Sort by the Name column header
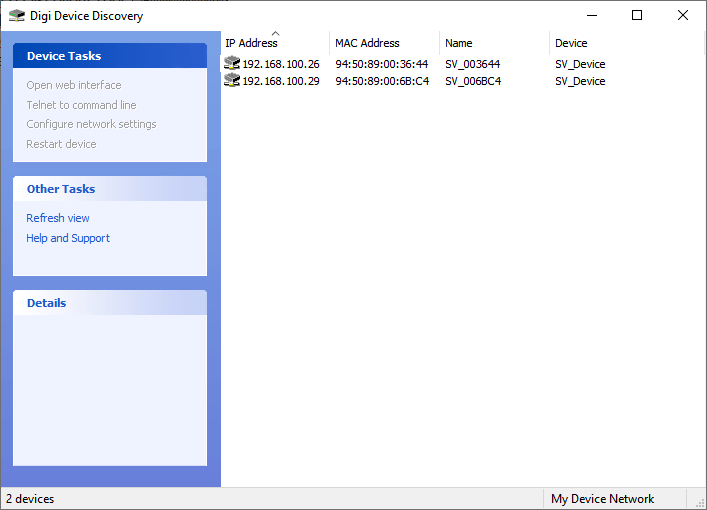The width and height of the screenshot is (707, 510). coord(459,43)
